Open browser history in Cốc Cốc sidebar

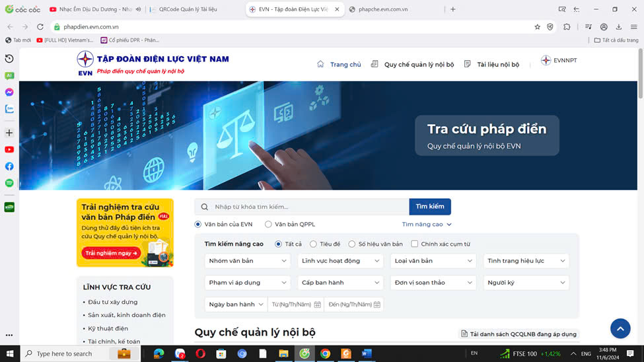(9, 59)
